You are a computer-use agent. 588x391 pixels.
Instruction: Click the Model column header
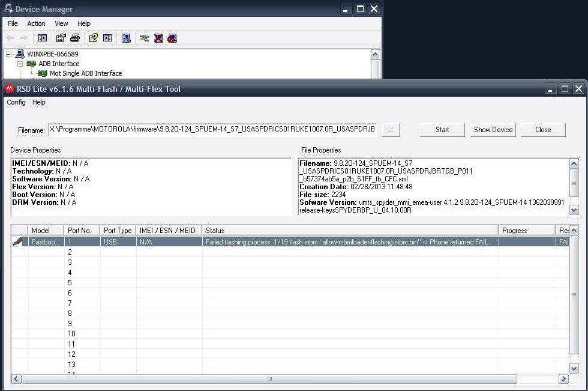point(47,231)
